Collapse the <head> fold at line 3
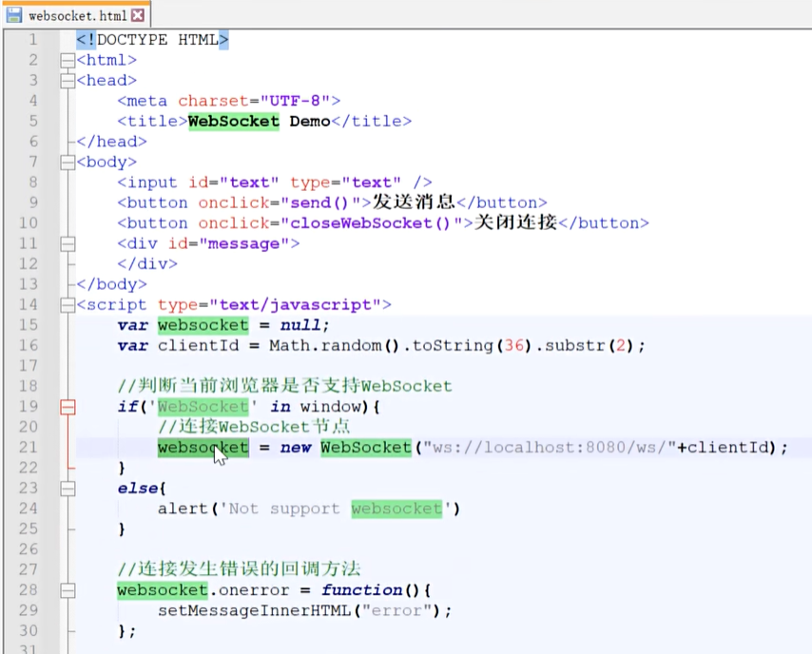 pyautogui.click(x=68, y=81)
